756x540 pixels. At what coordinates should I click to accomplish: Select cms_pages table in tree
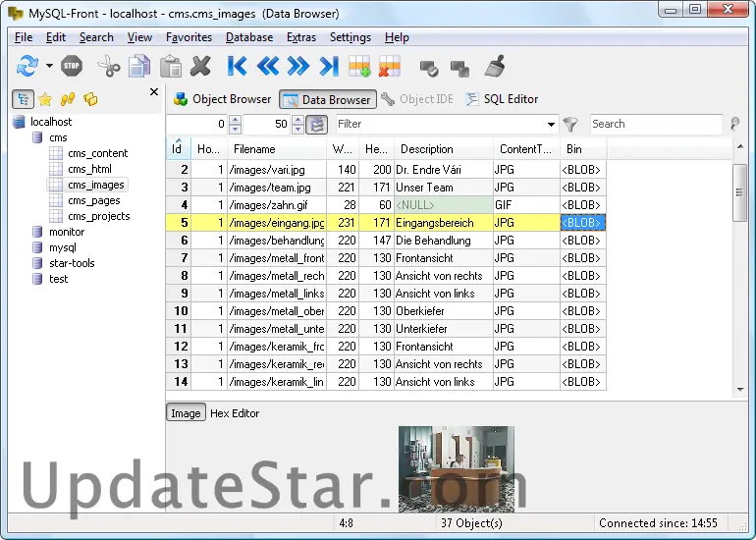pos(94,200)
